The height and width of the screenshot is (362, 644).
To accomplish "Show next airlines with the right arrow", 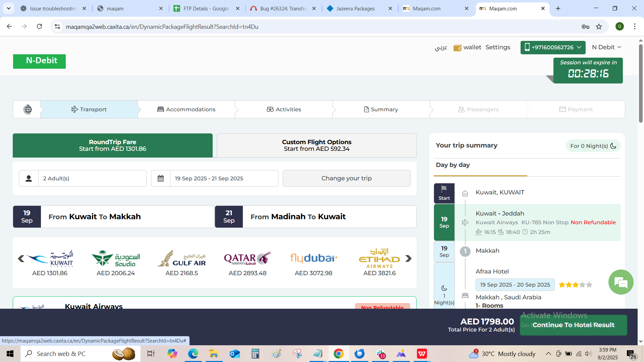I will point(408,258).
